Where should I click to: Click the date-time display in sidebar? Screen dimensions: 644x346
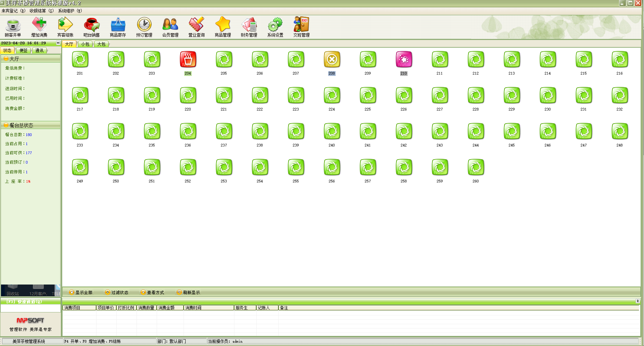click(x=24, y=43)
